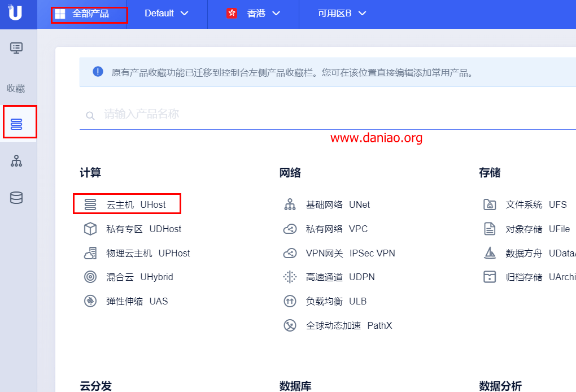Click the 物理云主机 UPHost icon
Viewport: 576px width, 392px height.
click(90, 253)
